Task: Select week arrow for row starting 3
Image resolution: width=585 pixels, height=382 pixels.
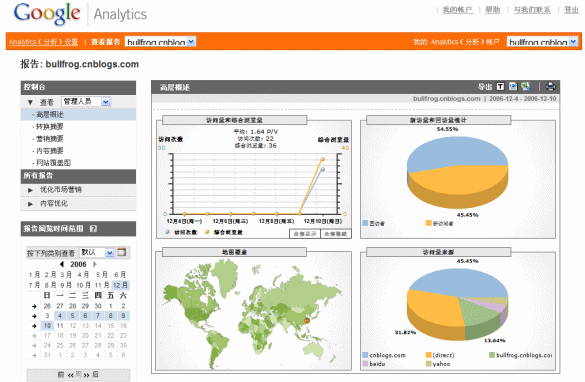Action: [34, 316]
